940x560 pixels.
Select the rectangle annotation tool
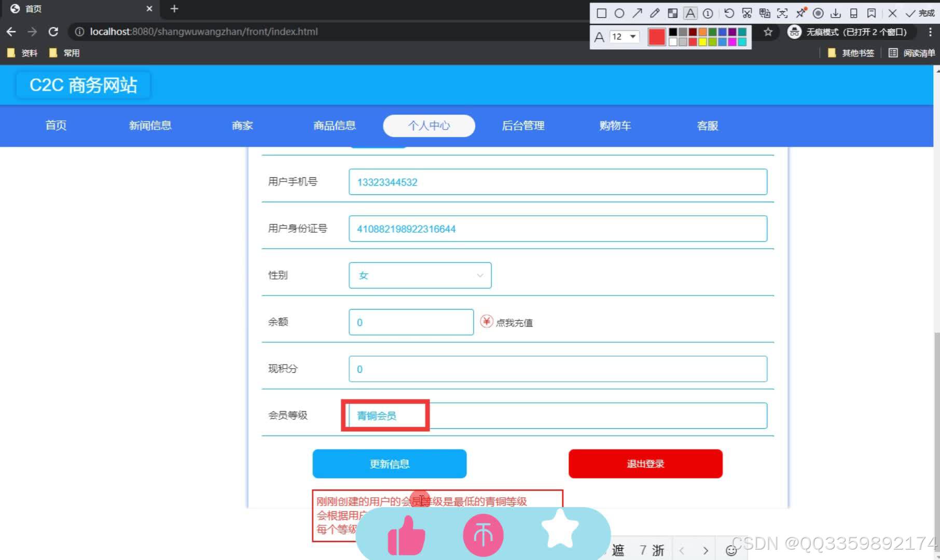click(602, 13)
